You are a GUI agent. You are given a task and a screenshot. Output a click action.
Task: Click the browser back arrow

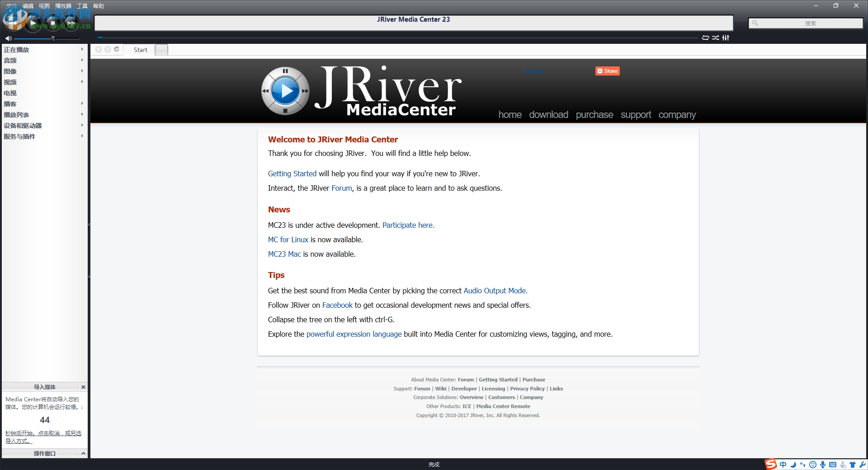99,49
